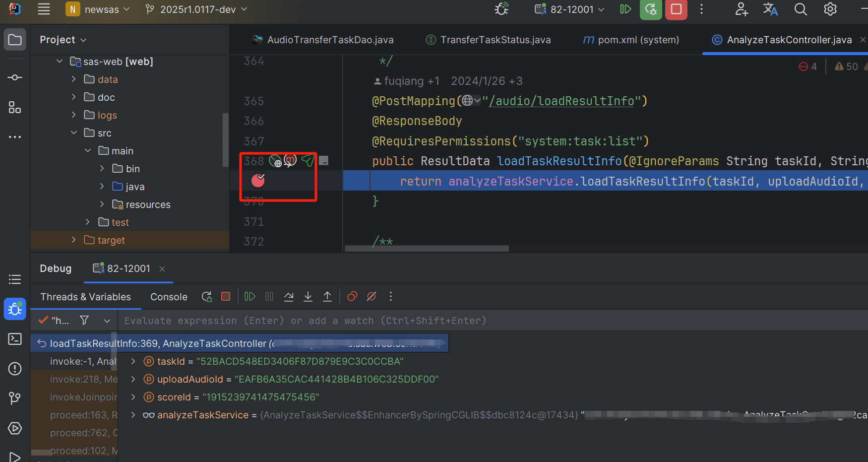
Task: Open the Project tool window folder icon
Action: pos(15,40)
